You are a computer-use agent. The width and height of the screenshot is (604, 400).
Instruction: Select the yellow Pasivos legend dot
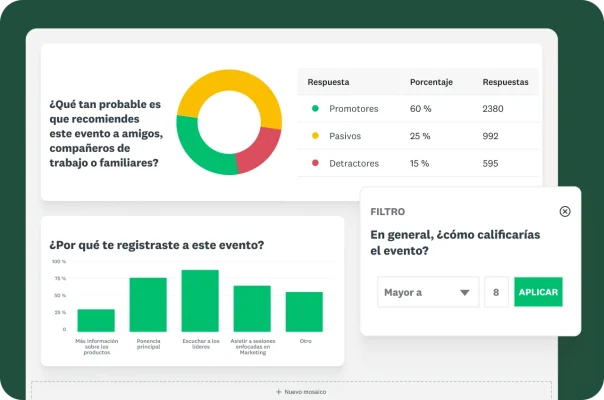point(315,136)
